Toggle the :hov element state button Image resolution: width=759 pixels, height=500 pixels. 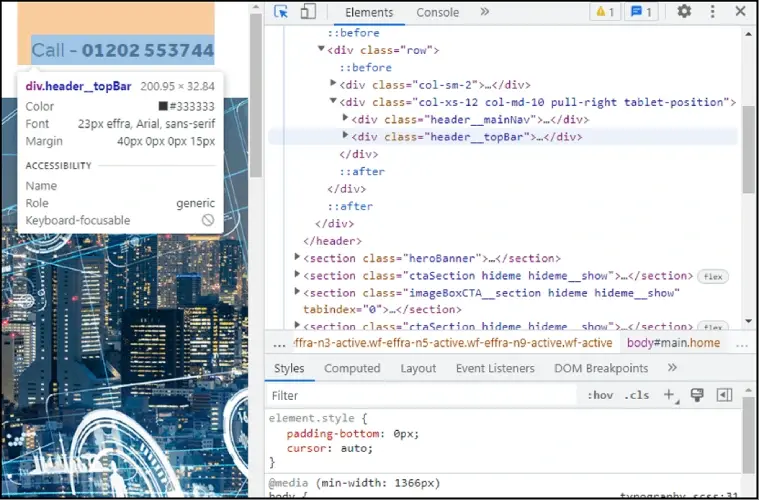pyautogui.click(x=600, y=395)
